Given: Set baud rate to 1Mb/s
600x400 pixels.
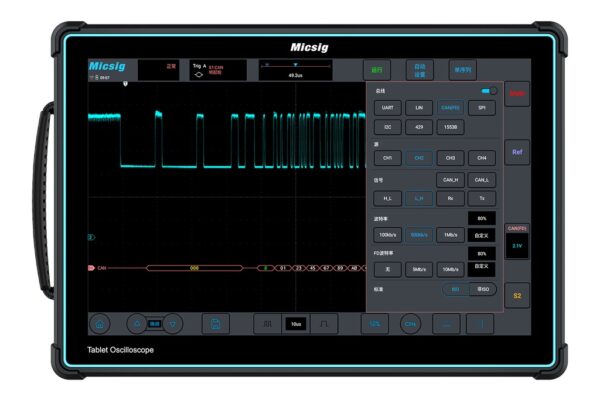Looking at the screenshot, I should pyautogui.click(x=450, y=235).
